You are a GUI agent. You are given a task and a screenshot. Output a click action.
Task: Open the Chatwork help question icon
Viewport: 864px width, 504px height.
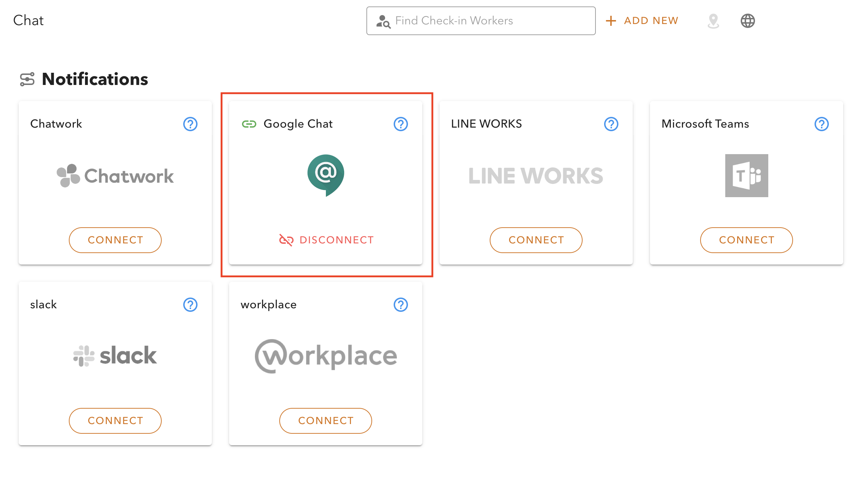[190, 124]
